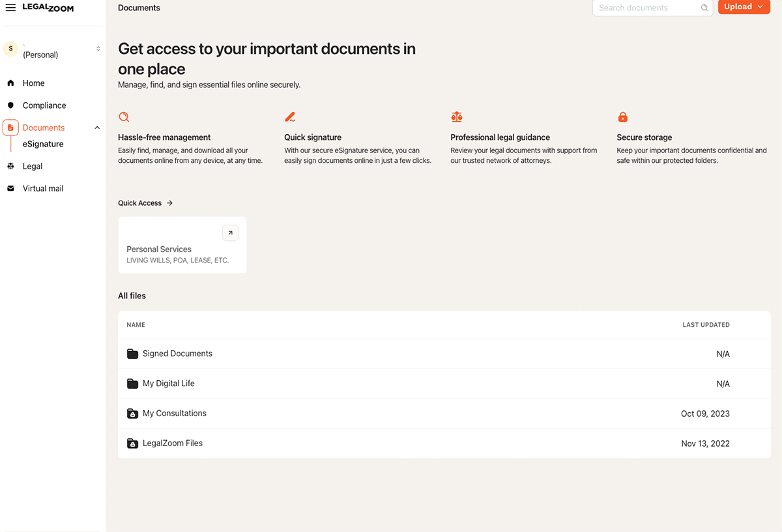Viewport: 782px width, 532px height.
Task: Click the Legal scales icon in sidebar
Action: (10, 166)
